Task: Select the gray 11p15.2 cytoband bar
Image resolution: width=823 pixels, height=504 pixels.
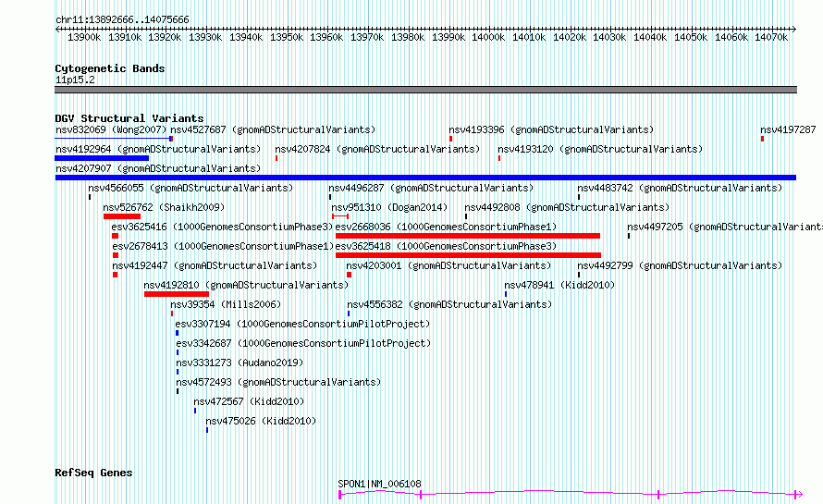Action: click(x=425, y=90)
